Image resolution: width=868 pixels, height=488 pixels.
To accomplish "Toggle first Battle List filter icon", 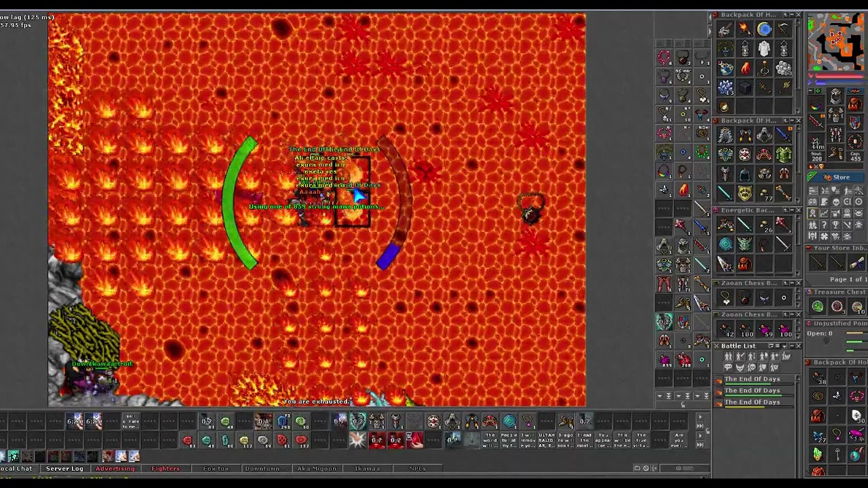I will [x=728, y=356].
